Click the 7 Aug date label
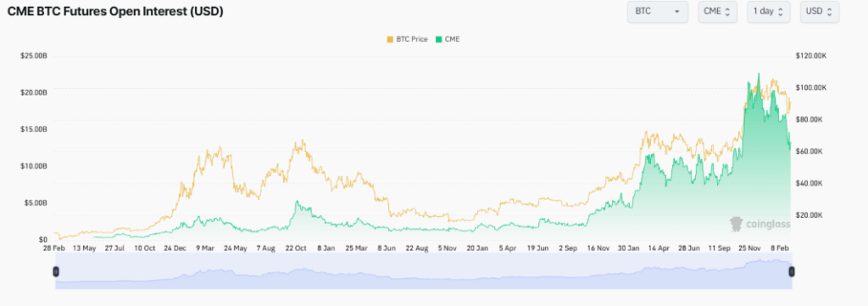 point(265,248)
